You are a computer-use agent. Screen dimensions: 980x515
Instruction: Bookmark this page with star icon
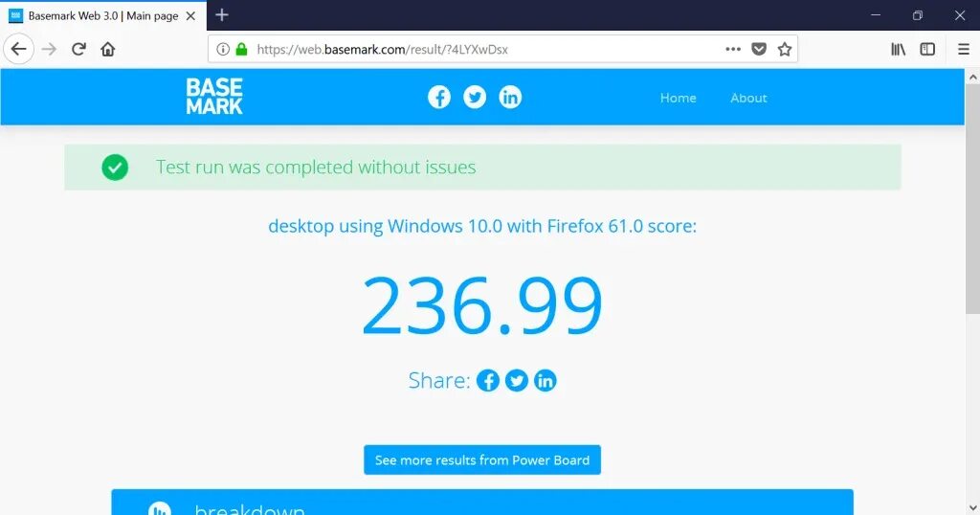pyautogui.click(x=785, y=50)
